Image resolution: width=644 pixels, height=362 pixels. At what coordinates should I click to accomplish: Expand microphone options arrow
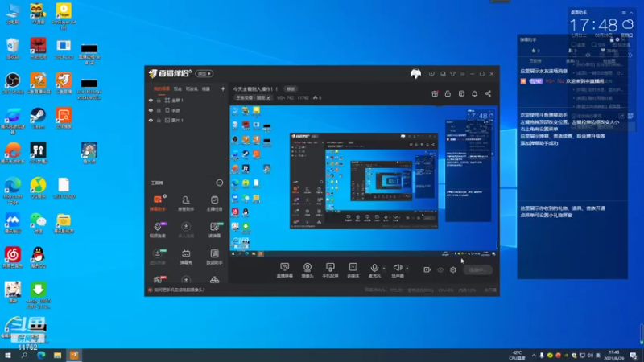(384, 269)
